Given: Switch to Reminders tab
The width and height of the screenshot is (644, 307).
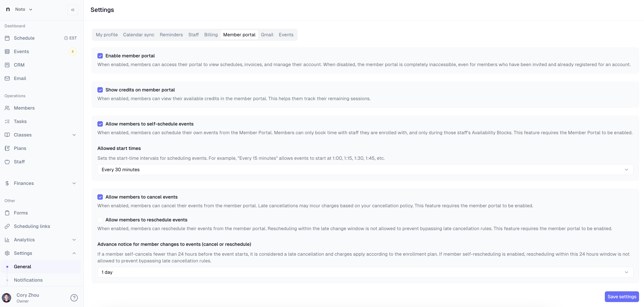Looking at the screenshot, I should (171, 35).
